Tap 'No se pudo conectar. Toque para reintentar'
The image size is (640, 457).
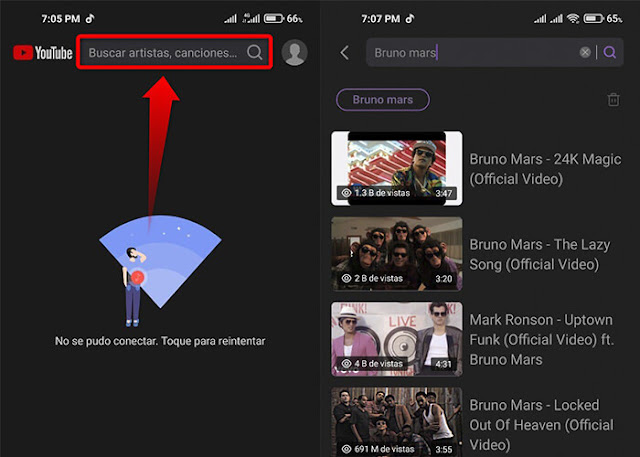click(x=160, y=341)
